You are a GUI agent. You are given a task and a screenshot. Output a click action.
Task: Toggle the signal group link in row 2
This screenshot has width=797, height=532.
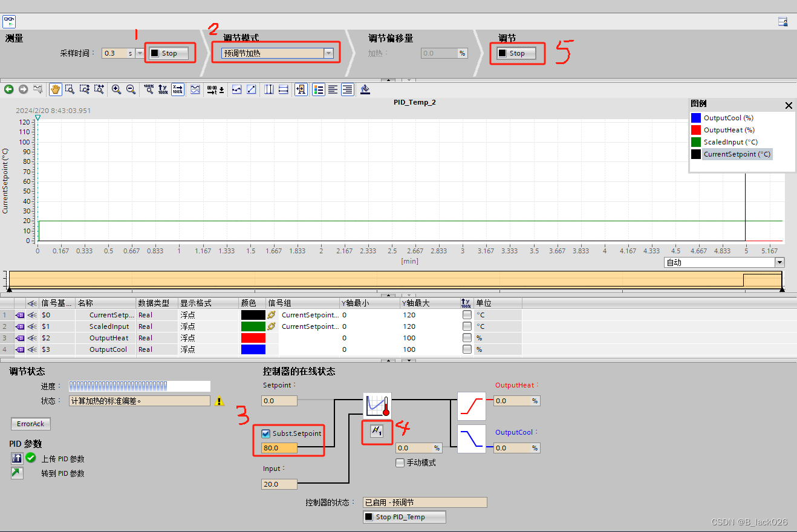(x=272, y=326)
